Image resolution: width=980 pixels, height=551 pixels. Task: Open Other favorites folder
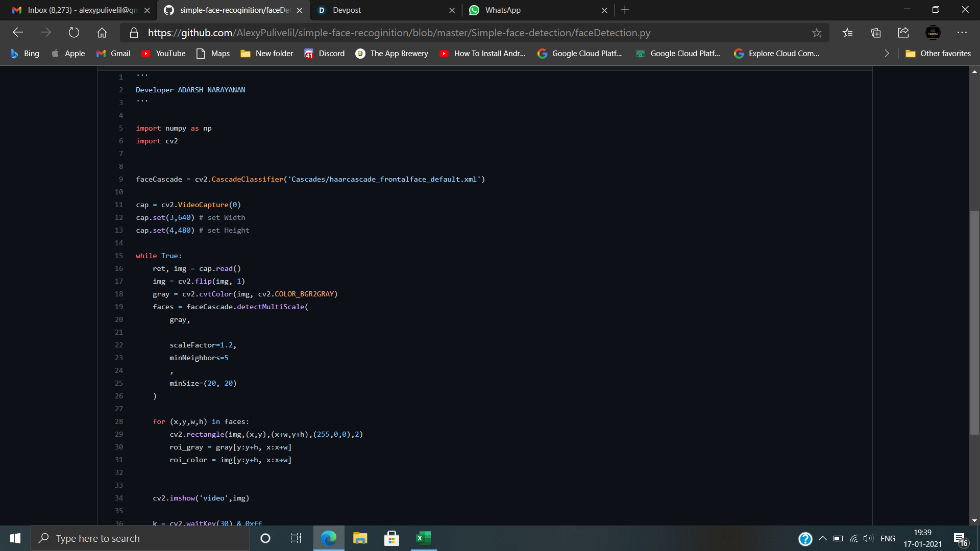click(x=938, y=54)
